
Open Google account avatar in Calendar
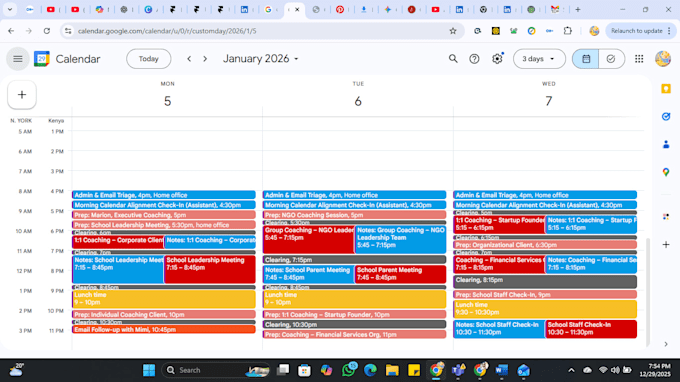(x=663, y=59)
